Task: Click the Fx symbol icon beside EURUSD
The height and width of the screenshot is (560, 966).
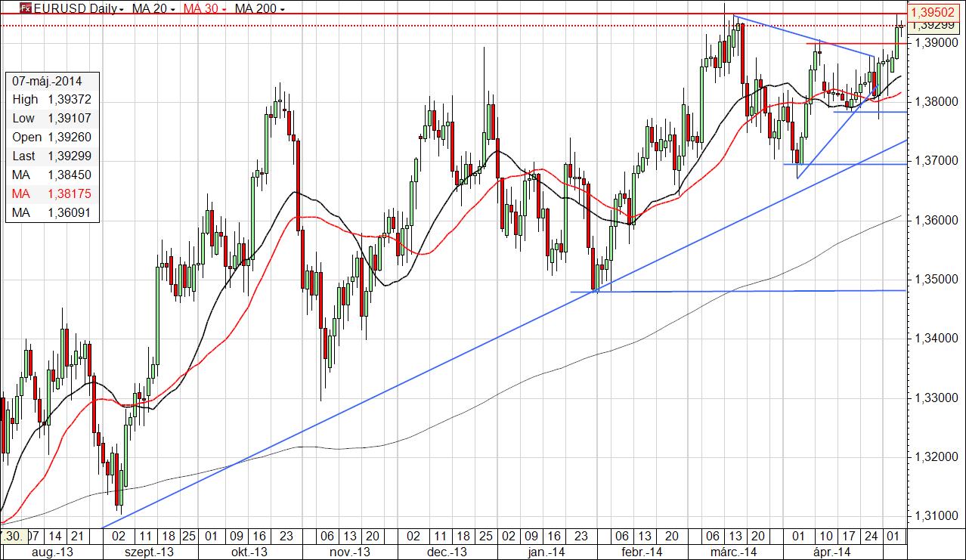Action: [x=25, y=8]
